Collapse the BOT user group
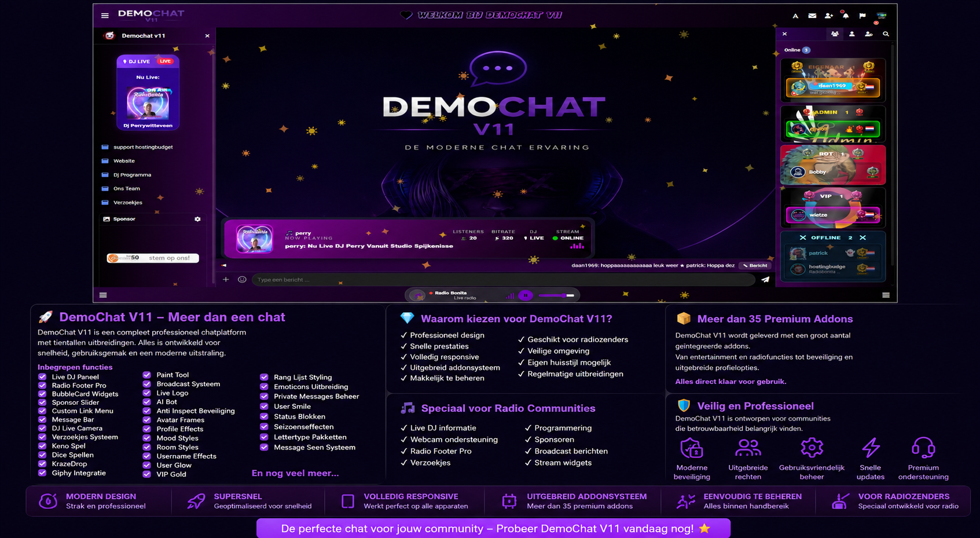The height and width of the screenshot is (538, 980). [832, 154]
